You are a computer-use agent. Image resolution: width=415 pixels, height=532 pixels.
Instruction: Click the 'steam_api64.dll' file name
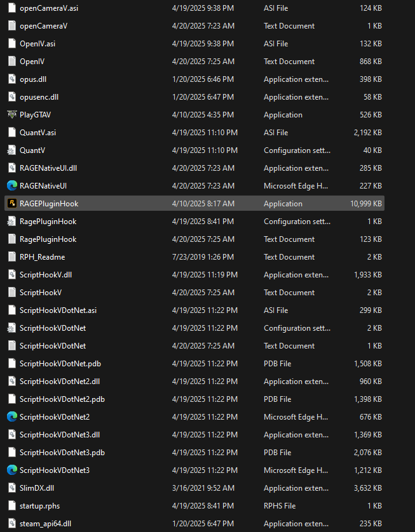tap(46, 524)
